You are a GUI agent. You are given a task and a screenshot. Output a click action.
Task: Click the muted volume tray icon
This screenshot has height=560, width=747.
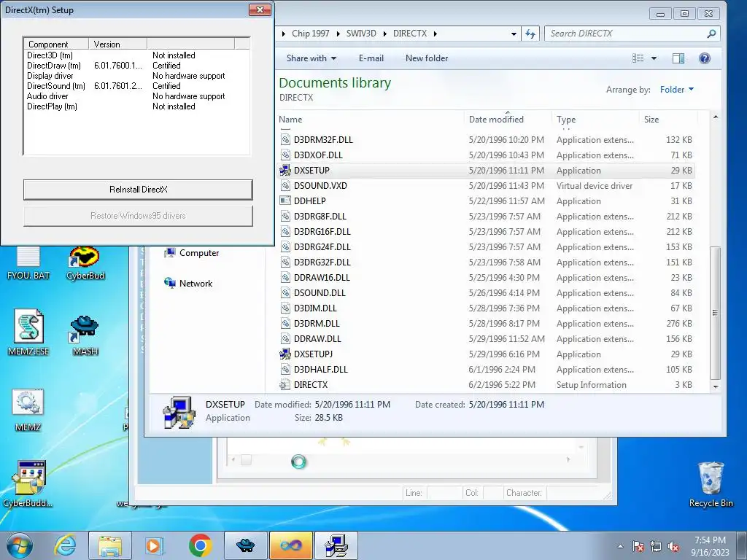point(673,547)
